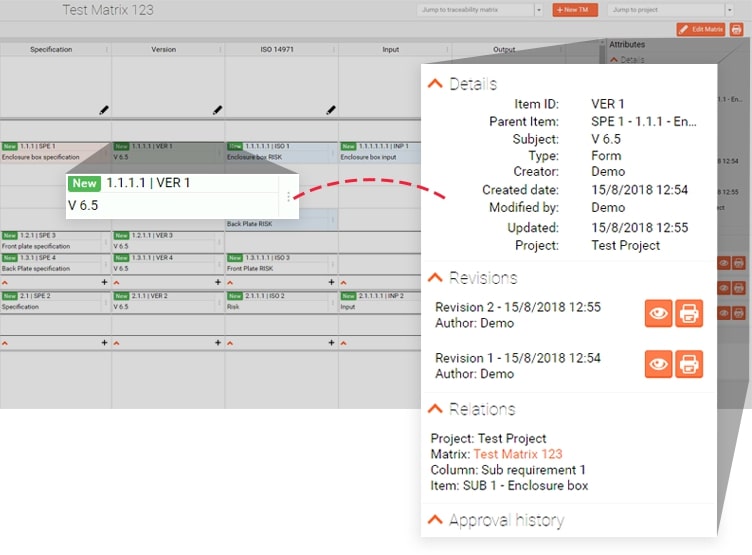752x555 pixels.
Task: Collapse the group using the chevron below SPE 4
Action: (5, 283)
